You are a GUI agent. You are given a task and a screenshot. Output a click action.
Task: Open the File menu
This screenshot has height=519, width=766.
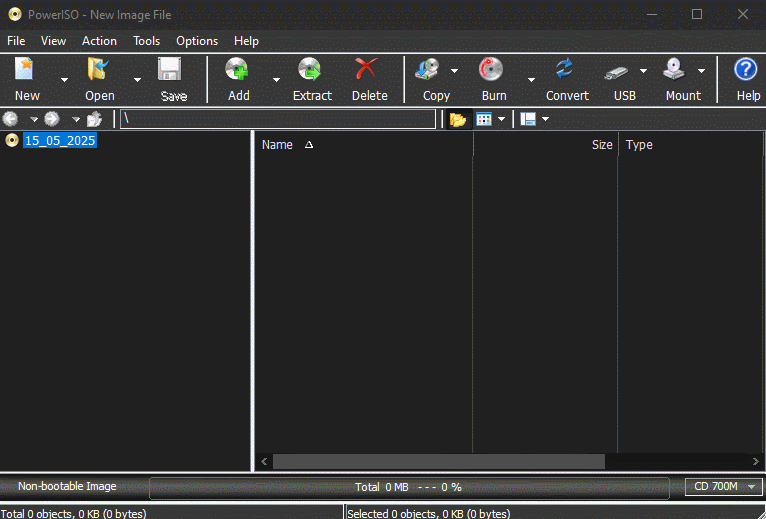[16, 41]
